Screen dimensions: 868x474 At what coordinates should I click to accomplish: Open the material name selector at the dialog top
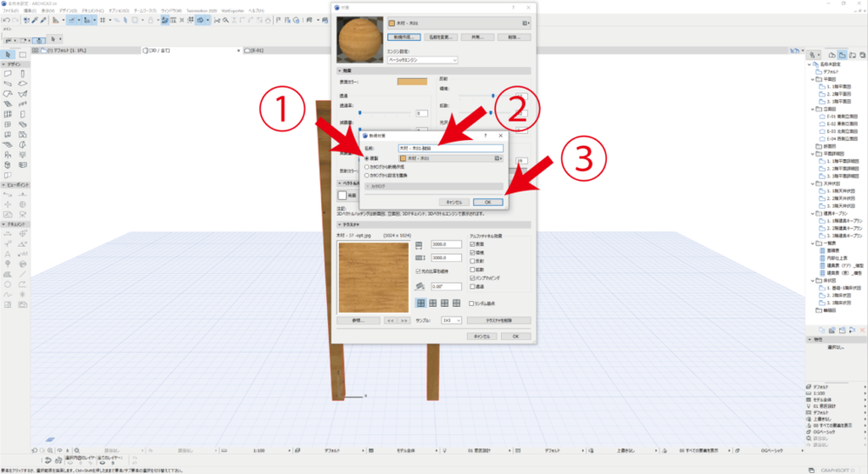[x=459, y=23]
